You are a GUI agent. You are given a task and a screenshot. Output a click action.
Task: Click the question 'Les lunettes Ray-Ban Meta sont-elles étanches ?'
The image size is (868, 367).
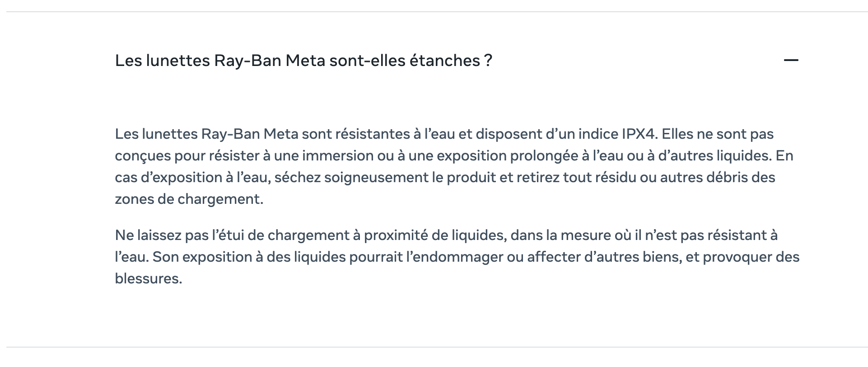pyautogui.click(x=303, y=61)
